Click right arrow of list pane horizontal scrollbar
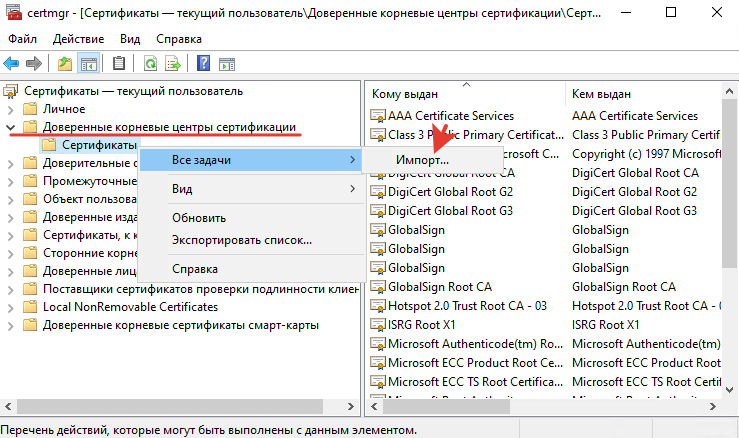Image resolution: width=739 pixels, height=438 pixels. tap(712, 406)
